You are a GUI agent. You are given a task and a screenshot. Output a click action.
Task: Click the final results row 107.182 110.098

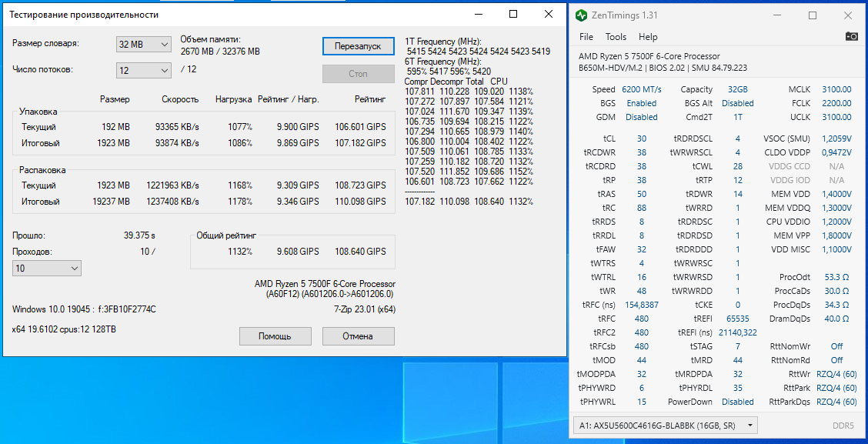[469, 201]
